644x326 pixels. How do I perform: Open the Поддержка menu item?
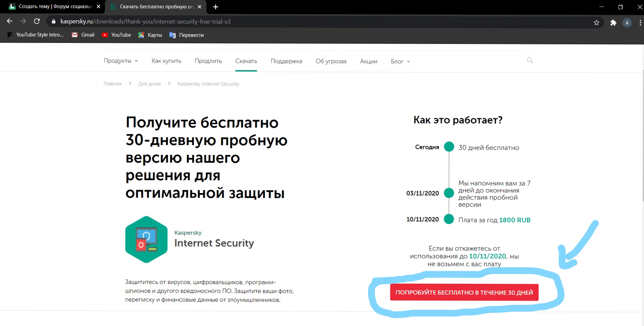[286, 61]
